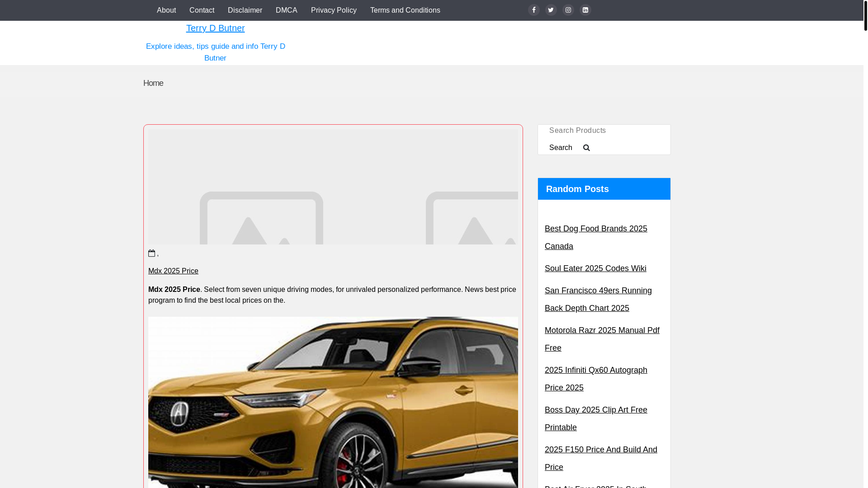Screen dimensions: 868x488
Task: Open 2025 Infiniti Qx60 Autograph Price post
Action: tap(596, 379)
